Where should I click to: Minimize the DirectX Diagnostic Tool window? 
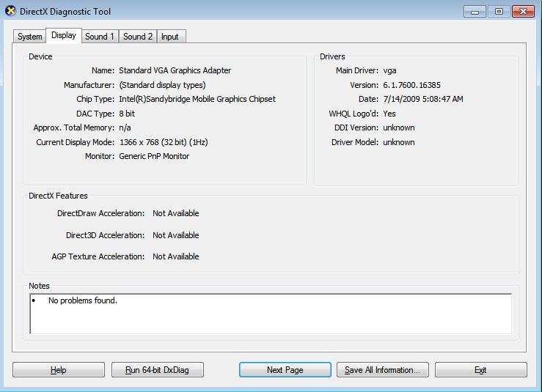[475, 12]
